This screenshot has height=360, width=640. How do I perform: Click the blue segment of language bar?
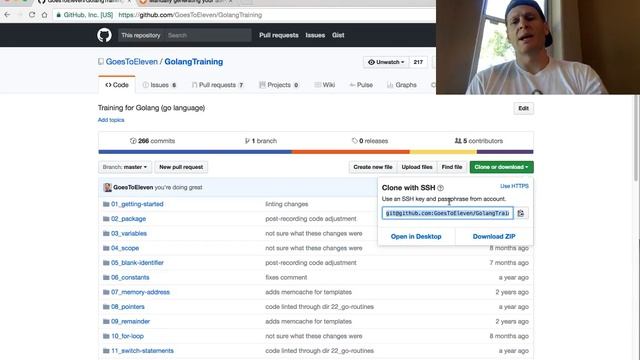click(x=195, y=152)
